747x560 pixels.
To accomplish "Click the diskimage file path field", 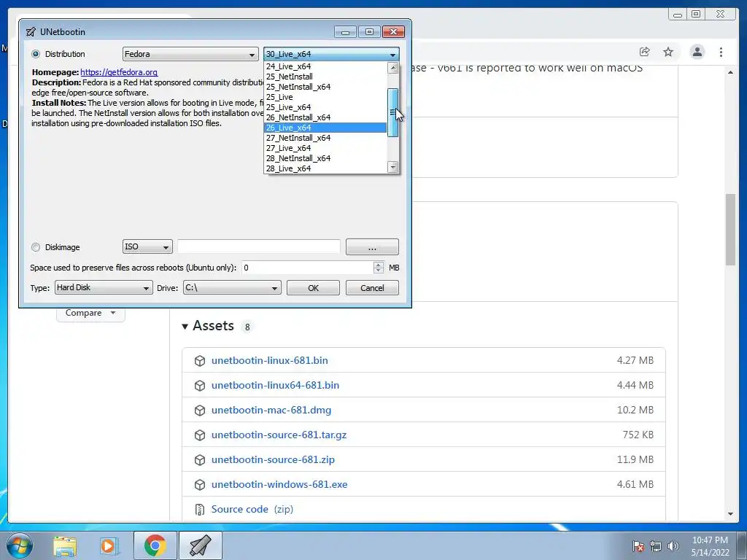I will pyautogui.click(x=259, y=246).
